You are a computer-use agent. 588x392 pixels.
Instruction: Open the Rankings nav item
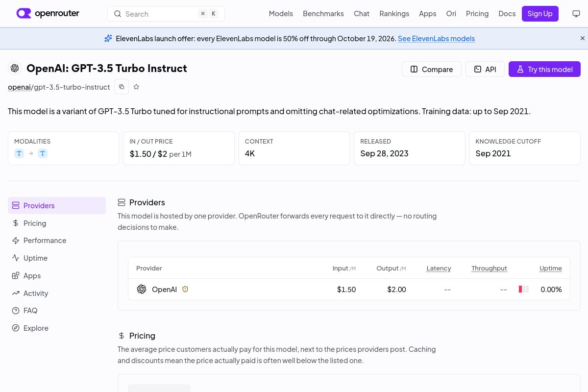coord(394,14)
